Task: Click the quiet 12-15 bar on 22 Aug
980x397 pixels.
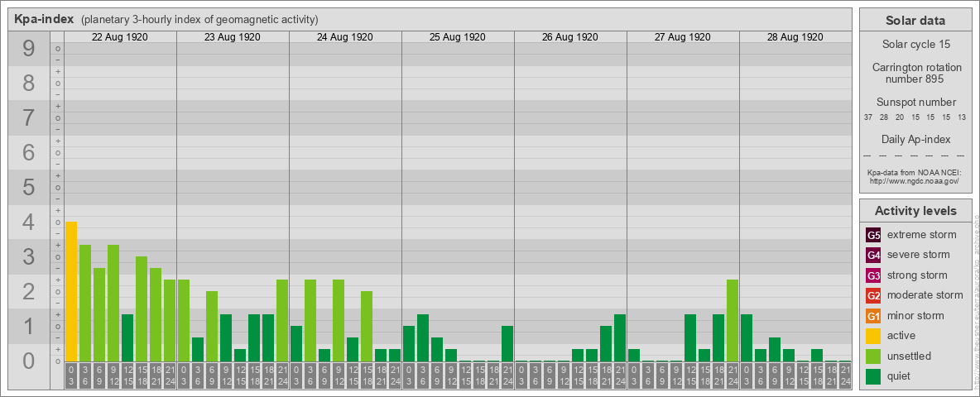Action: click(x=127, y=337)
